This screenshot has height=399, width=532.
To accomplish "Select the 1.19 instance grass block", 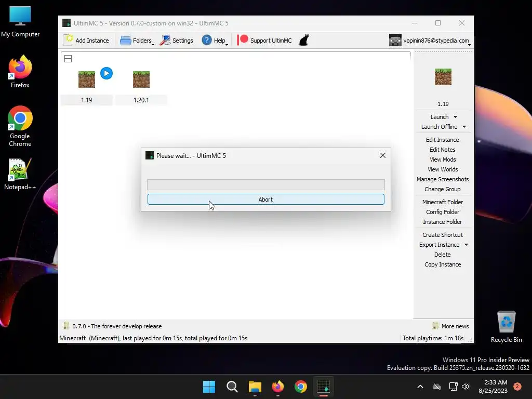I will tap(87, 79).
